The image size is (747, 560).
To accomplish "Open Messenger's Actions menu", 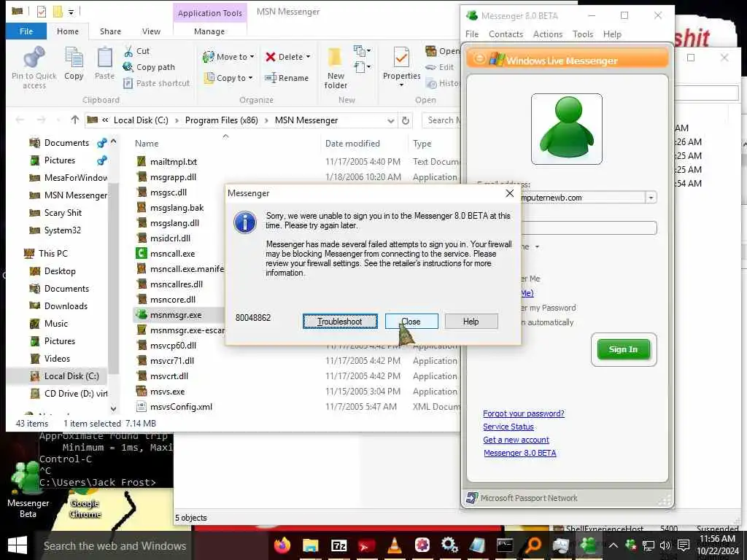I will tap(547, 34).
